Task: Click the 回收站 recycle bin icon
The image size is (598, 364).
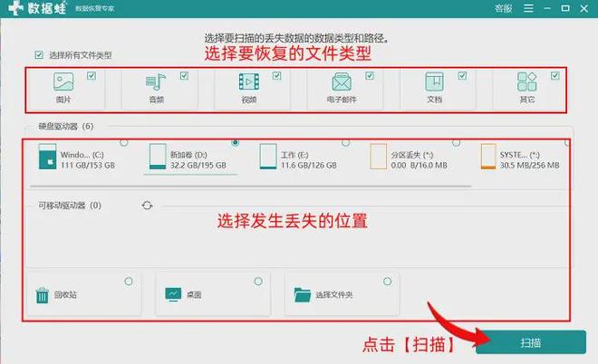Action: coord(42,295)
